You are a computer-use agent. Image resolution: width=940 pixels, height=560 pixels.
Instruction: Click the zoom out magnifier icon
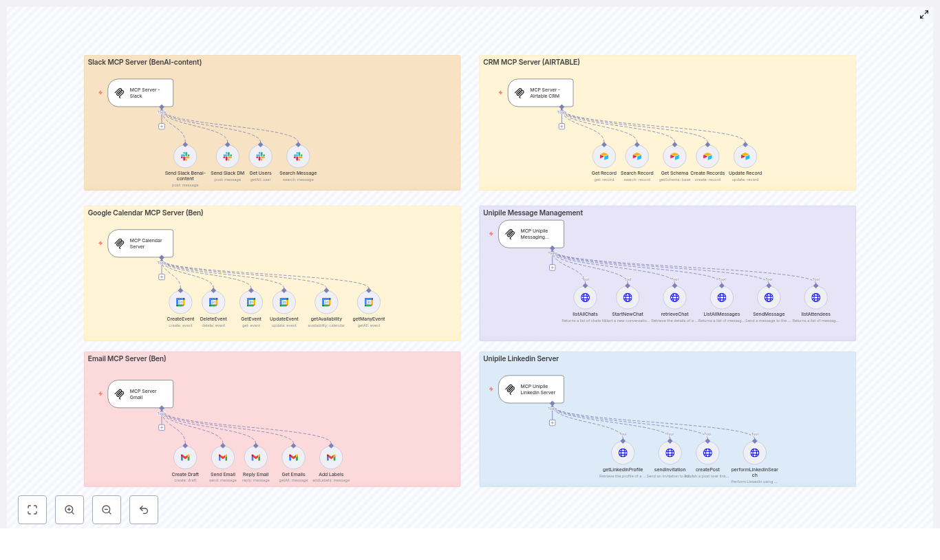point(107,510)
